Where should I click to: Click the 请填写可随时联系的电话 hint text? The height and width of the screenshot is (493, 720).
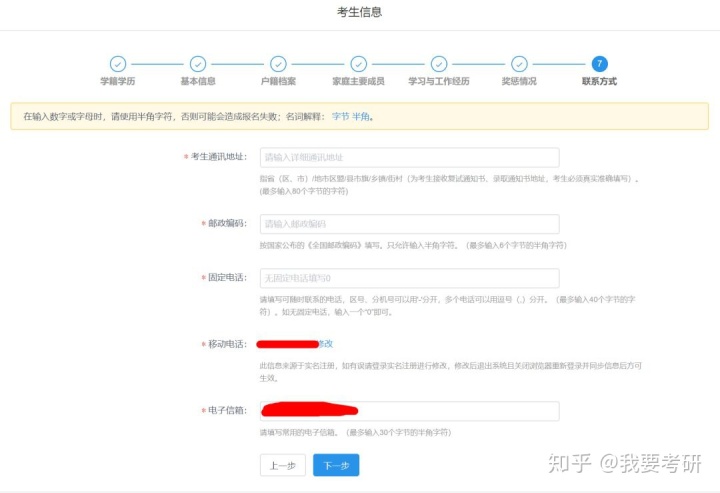coord(447,306)
